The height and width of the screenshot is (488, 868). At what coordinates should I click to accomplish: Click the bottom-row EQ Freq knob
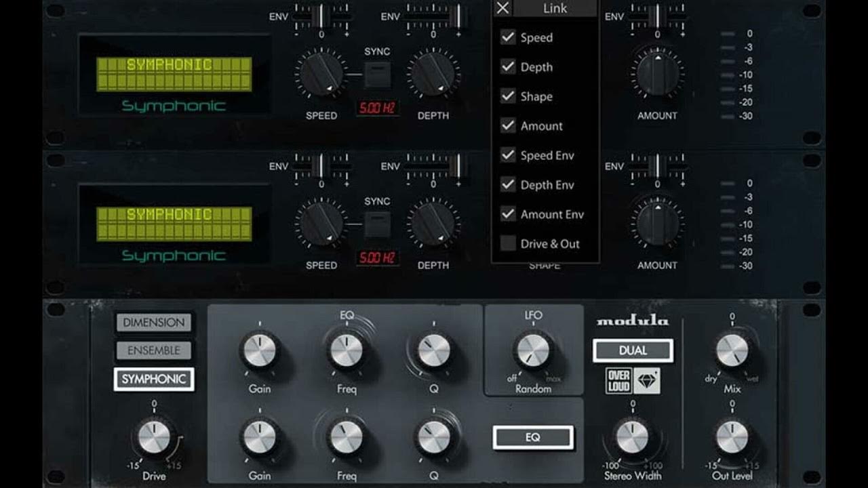coord(347,438)
